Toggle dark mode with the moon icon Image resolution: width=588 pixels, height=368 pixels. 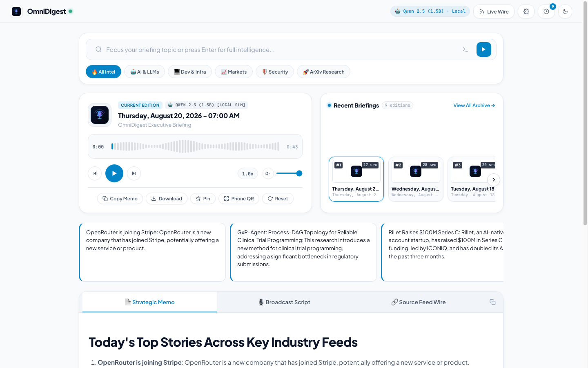[565, 11]
